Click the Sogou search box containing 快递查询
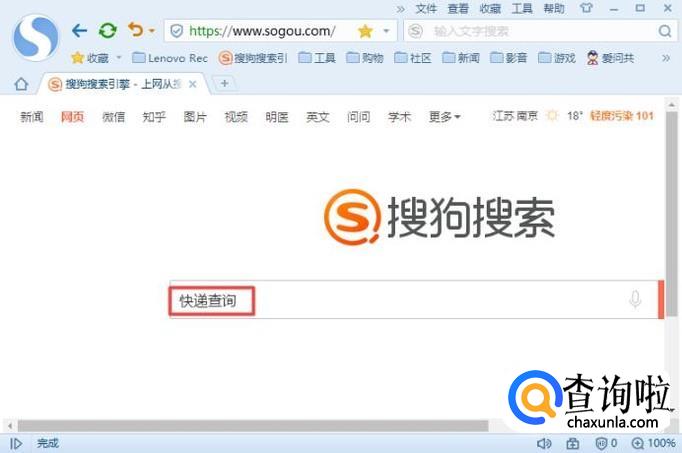The width and height of the screenshot is (682, 453). tap(413, 300)
